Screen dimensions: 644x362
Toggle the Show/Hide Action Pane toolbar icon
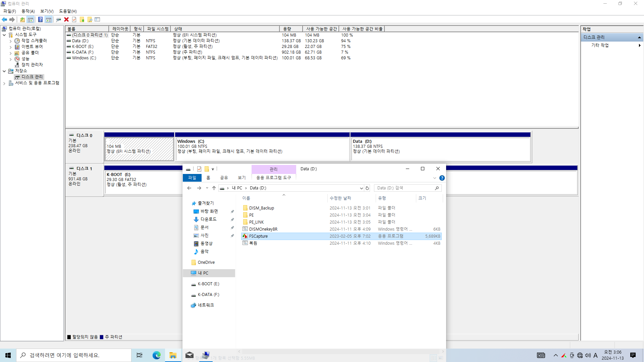(x=49, y=19)
